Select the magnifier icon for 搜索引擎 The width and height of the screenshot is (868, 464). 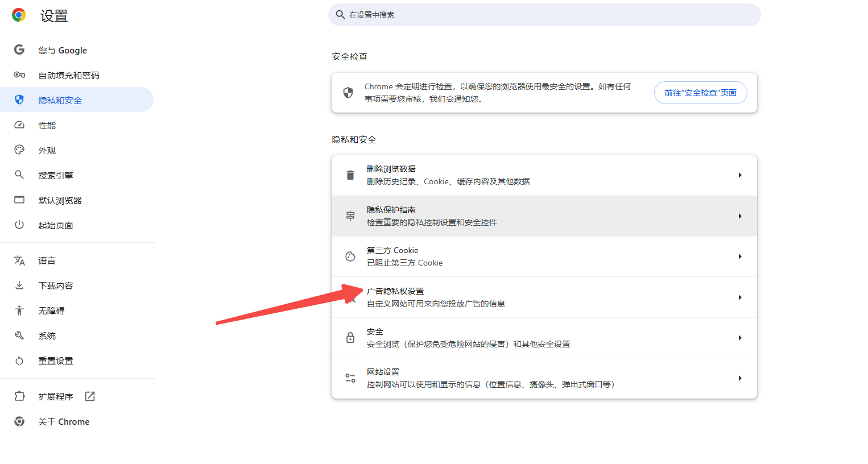click(x=19, y=175)
